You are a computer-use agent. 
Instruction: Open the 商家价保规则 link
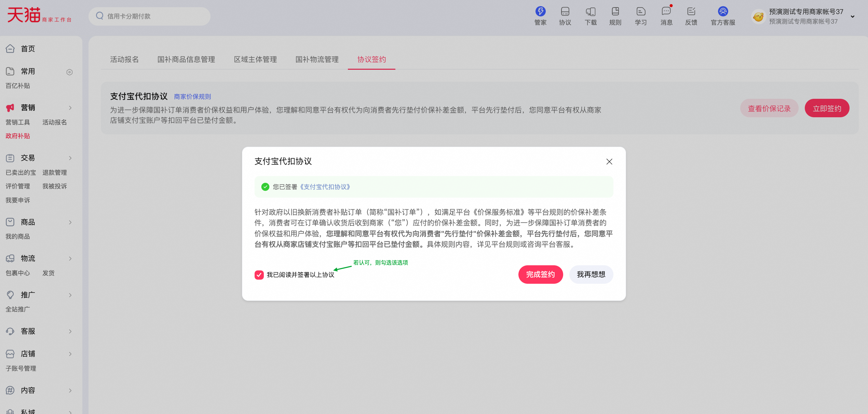[x=192, y=96]
